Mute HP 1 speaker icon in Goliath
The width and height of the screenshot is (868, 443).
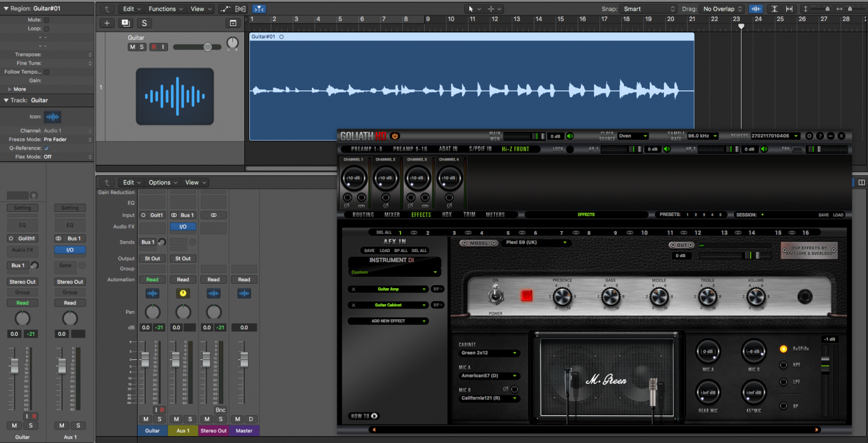pos(667,149)
